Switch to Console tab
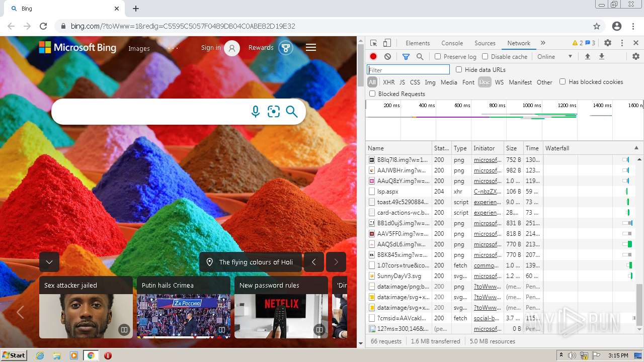Viewport: 644px width, 362px height. click(x=452, y=43)
